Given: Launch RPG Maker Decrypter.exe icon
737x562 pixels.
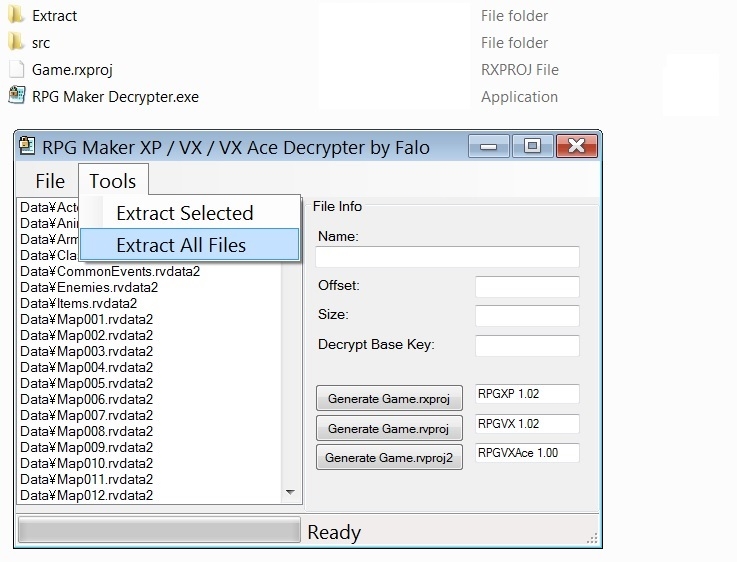Looking at the screenshot, I should [16, 95].
